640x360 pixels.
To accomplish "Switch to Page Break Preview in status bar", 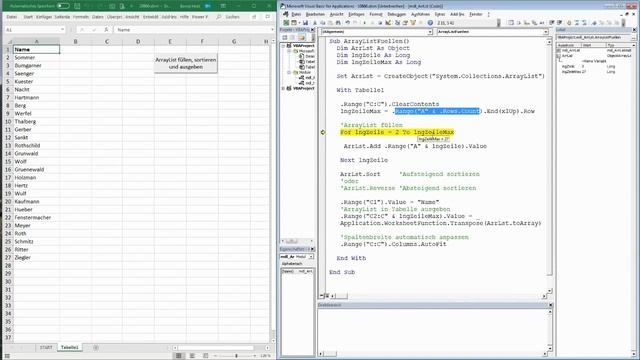I will click(x=205, y=356).
